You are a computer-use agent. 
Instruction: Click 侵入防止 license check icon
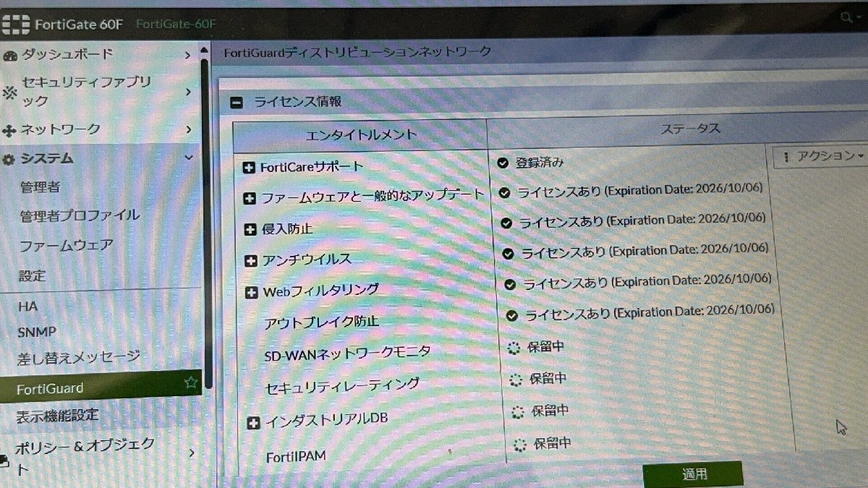click(x=506, y=223)
